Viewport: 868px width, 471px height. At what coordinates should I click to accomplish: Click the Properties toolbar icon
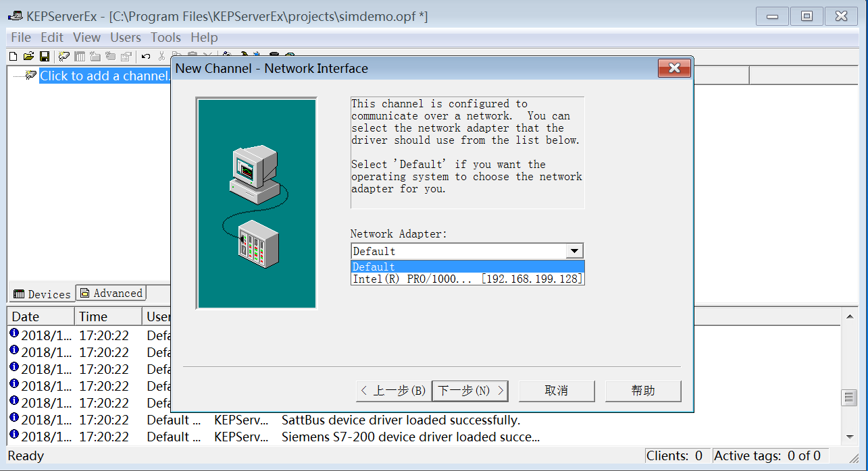click(126, 57)
